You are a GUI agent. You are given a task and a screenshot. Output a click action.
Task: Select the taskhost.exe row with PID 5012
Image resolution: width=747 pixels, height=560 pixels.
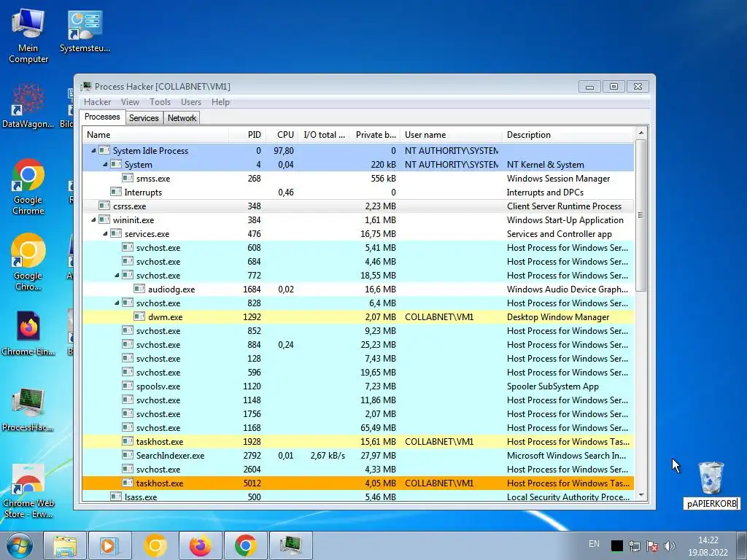[x=358, y=483]
